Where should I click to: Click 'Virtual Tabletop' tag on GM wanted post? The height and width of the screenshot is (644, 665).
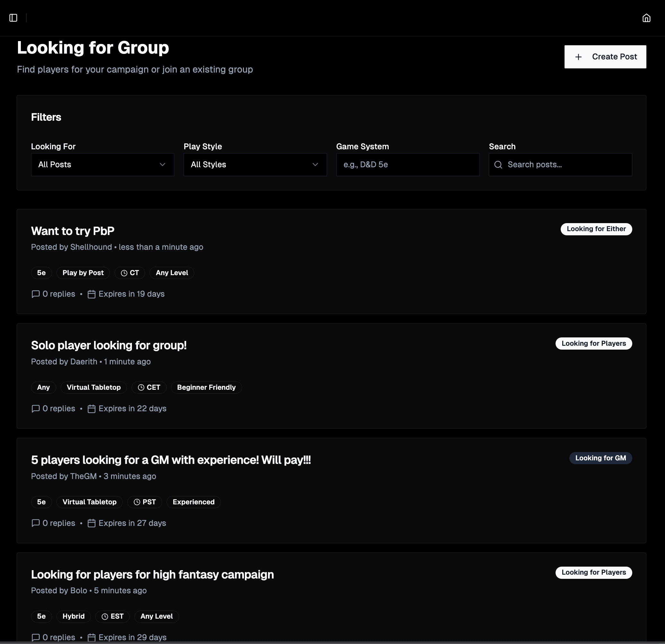click(90, 502)
